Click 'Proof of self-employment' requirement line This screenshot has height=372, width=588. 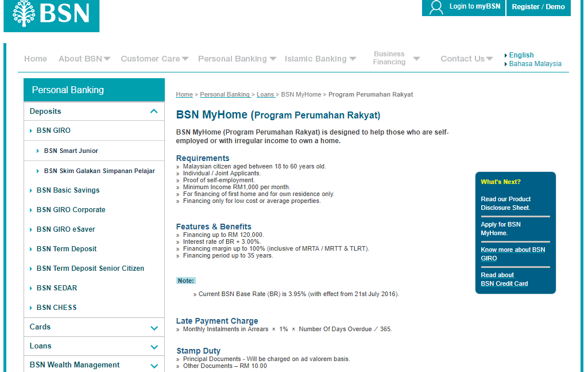tap(219, 180)
